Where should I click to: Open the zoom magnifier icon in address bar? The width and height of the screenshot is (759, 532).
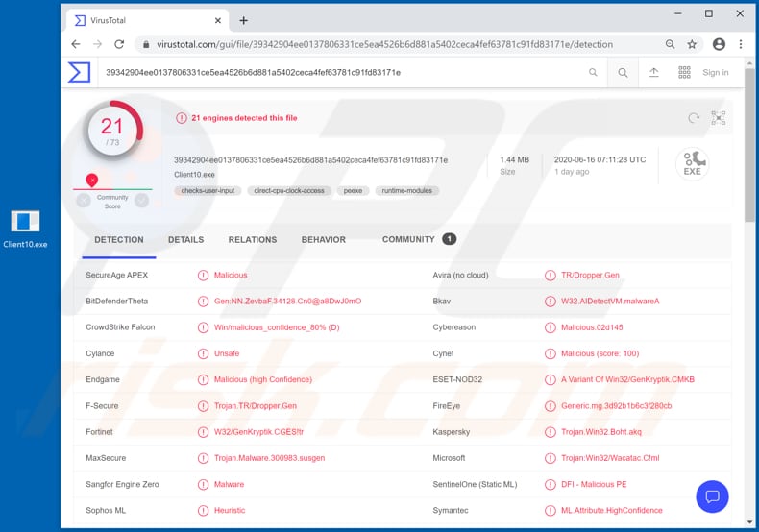tap(670, 44)
